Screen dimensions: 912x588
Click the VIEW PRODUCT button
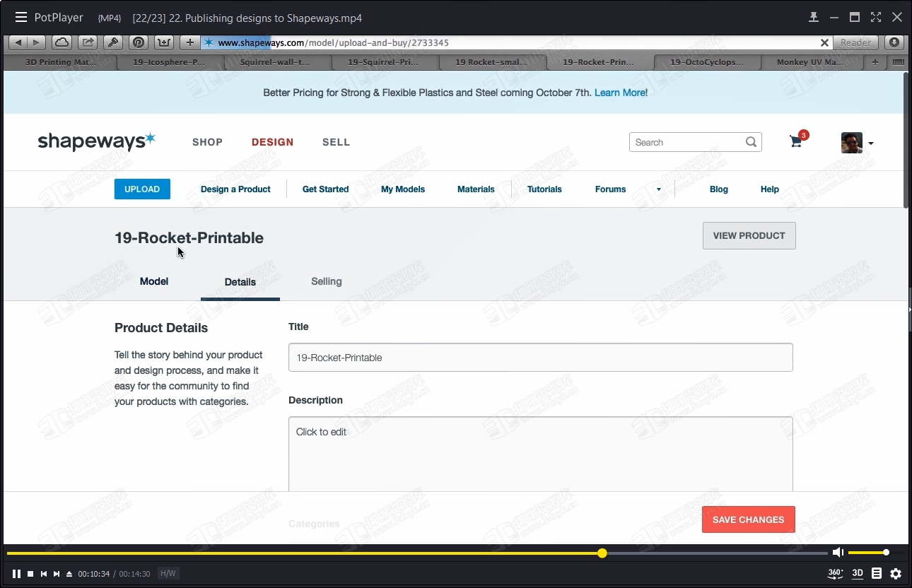[749, 235]
